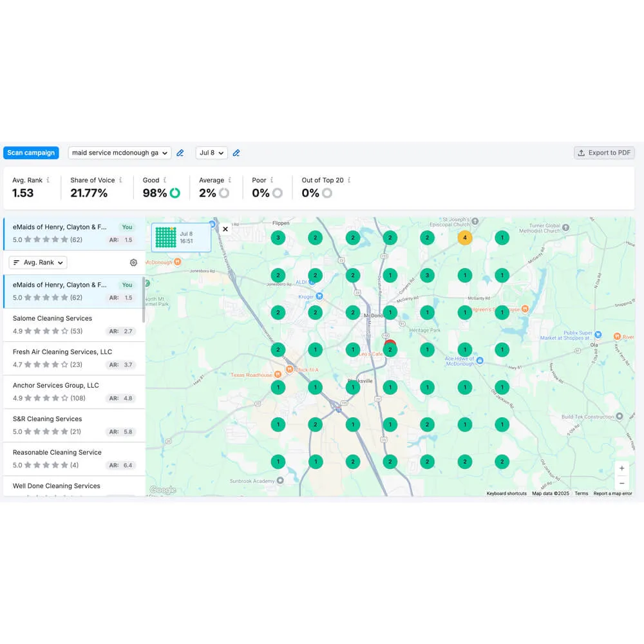Viewport: 644px width, 644px height.
Task: Click the Share of Voice info icon
Action: (119, 180)
